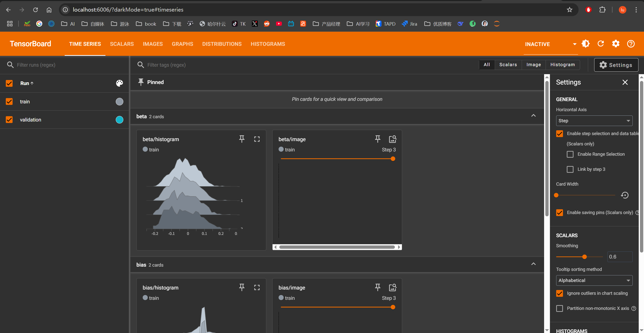This screenshot has height=333, width=644.
Task: Filter cards by Image type
Action: coord(534,65)
